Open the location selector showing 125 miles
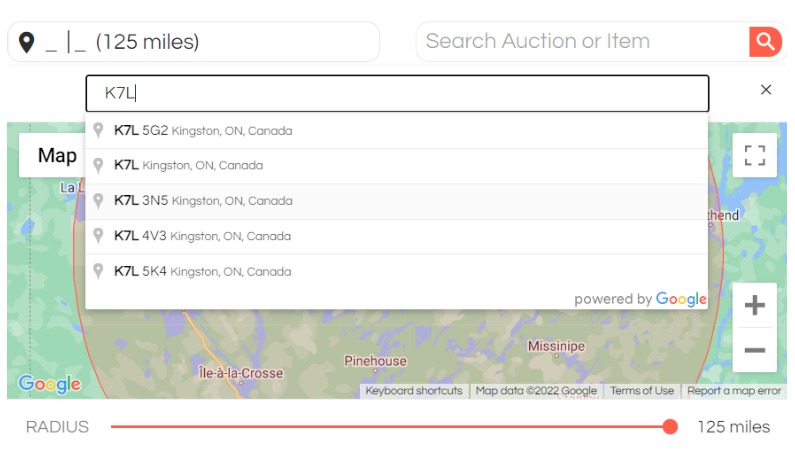 tap(193, 42)
